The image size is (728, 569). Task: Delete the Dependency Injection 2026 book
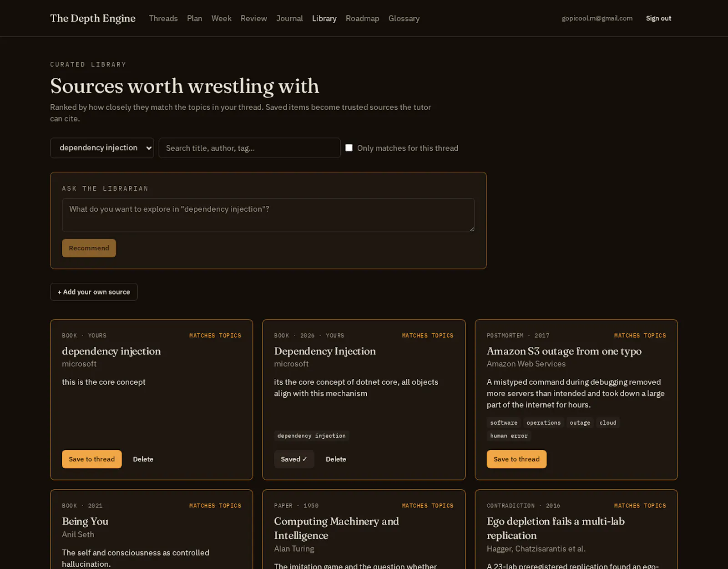336,459
